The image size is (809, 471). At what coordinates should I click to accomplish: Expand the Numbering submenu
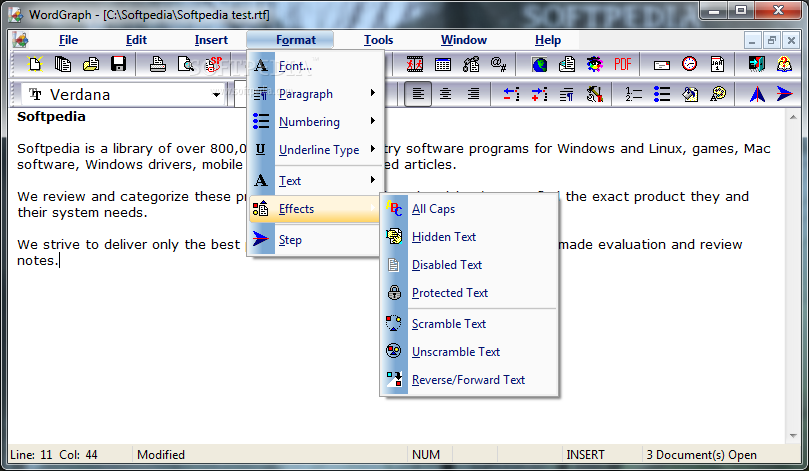coord(315,121)
